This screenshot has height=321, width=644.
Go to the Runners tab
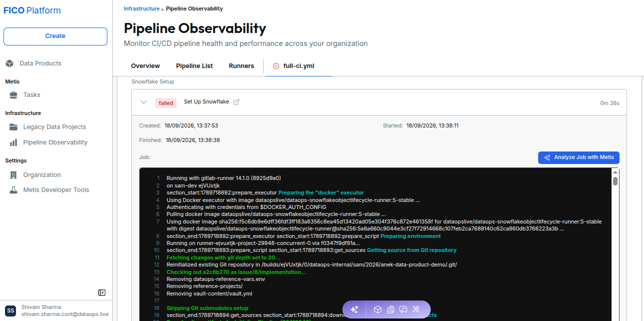coord(242,66)
